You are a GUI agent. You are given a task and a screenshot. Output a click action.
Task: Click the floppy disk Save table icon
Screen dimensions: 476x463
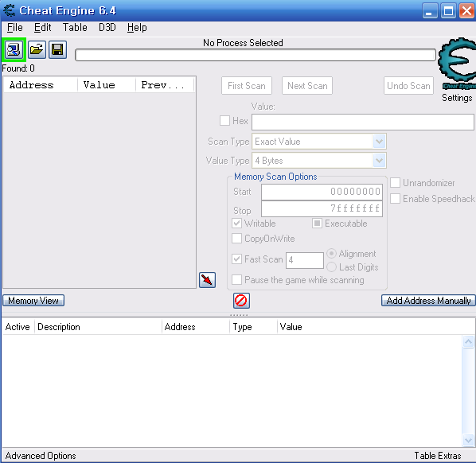57,50
